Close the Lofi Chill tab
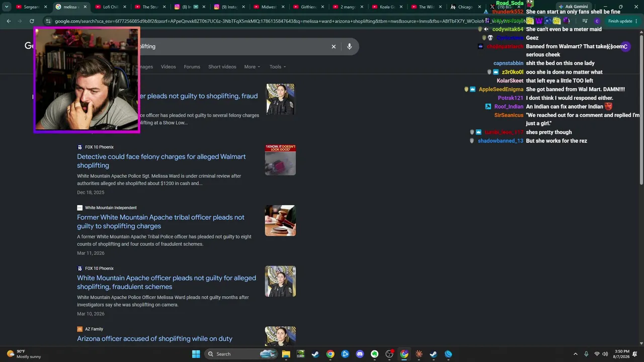 (124, 7)
